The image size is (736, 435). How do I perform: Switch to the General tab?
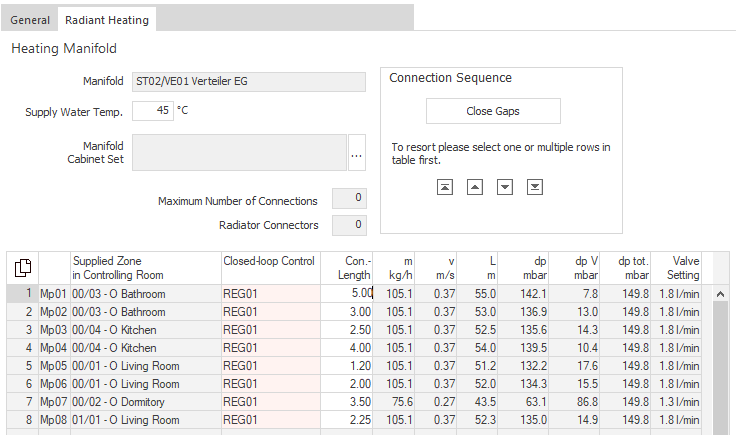click(x=30, y=20)
